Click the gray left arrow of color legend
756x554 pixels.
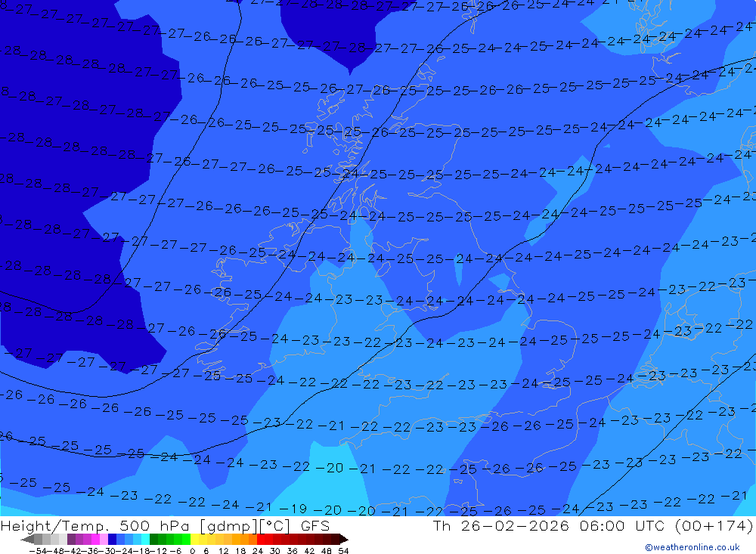coord(27,539)
